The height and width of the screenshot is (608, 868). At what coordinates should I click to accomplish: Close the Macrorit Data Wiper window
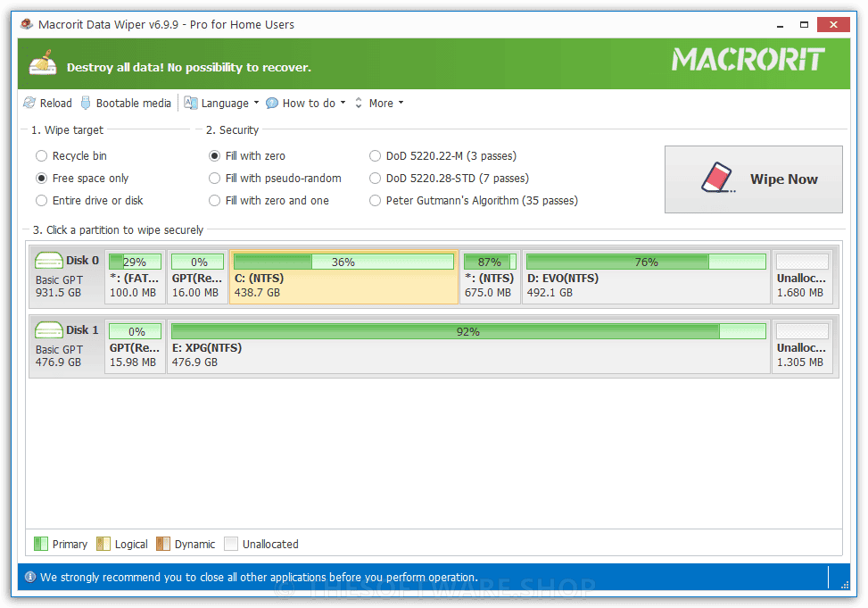tap(833, 25)
